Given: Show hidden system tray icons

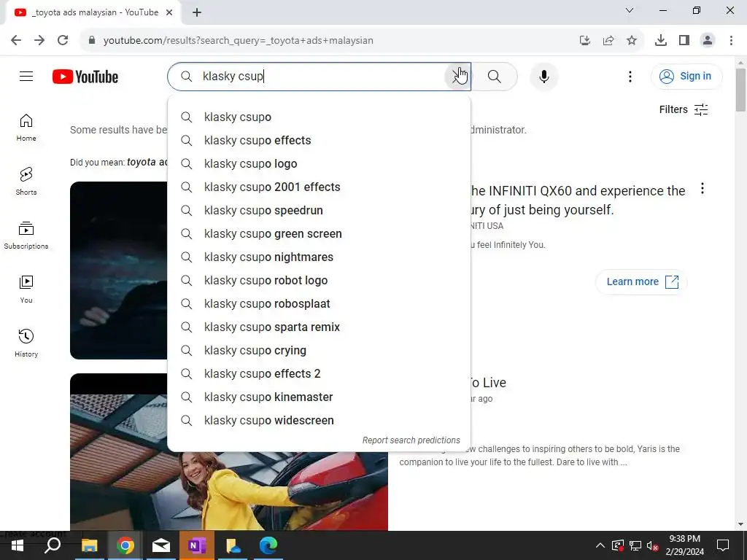Looking at the screenshot, I should (x=600, y=545).
